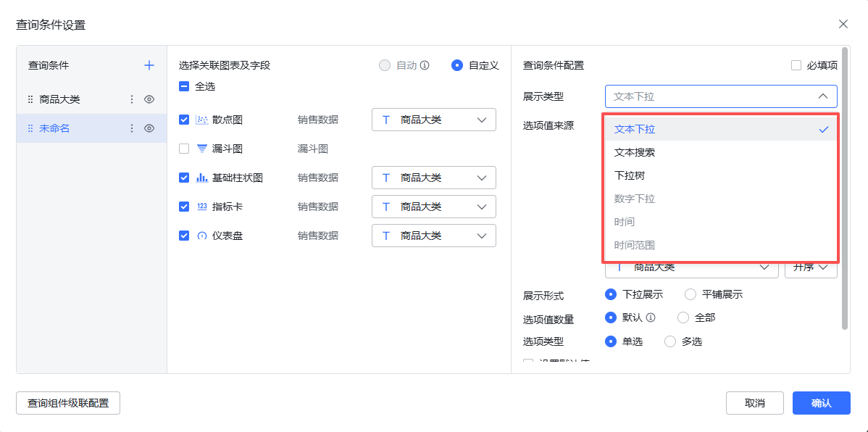This screenshot has width=868, height=432.
Task: Select the 多选 multi-select radio button
Action: (x=669, y=341)
